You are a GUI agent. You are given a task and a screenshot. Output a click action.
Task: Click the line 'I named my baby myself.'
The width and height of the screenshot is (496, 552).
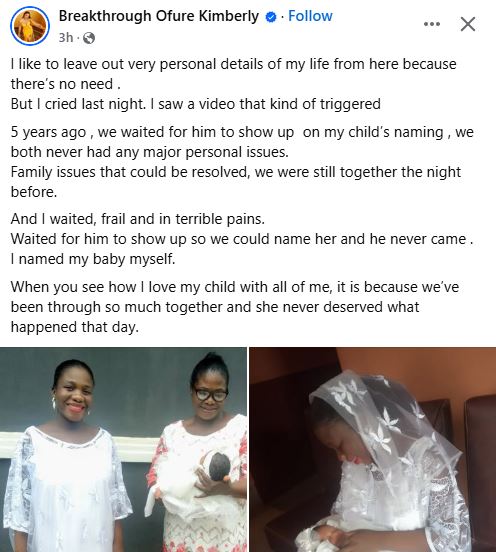tap(93, 259)
